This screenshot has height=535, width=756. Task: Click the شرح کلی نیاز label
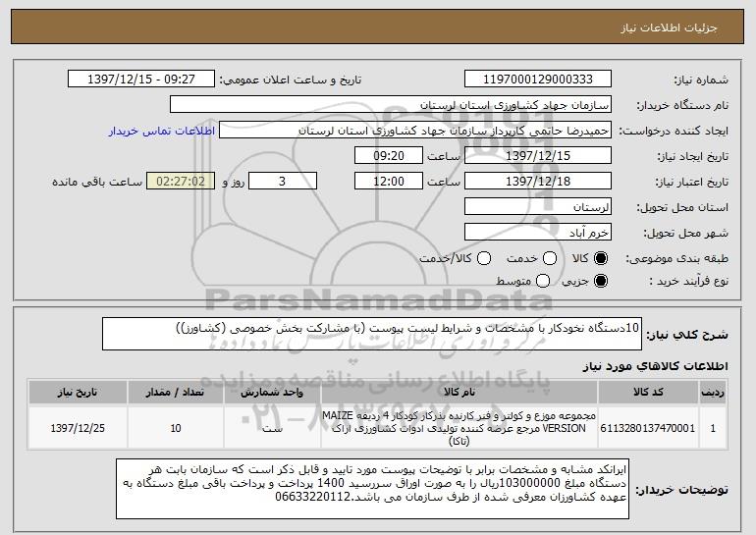coord(687,335)
